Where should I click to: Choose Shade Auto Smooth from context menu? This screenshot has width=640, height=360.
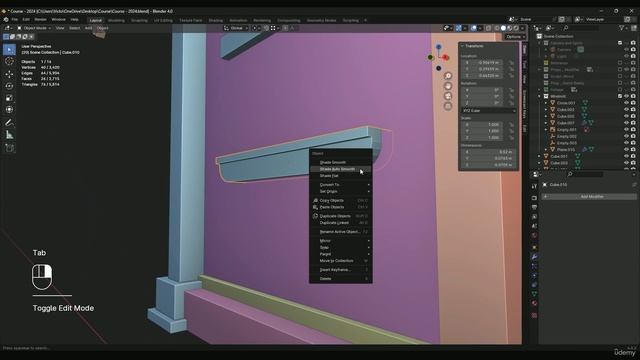click(341, 169)
